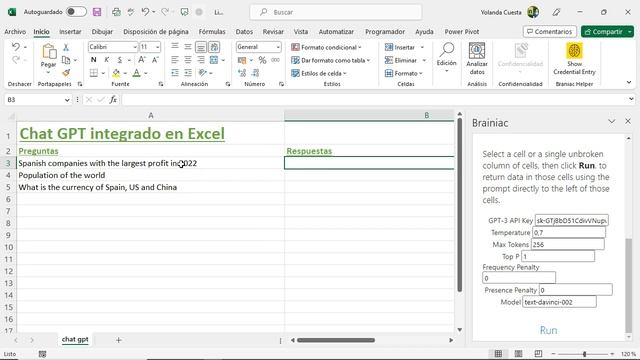This screenshot has width=640, height=360.
Task: Click the insert function fx icon
Action: pos(113,100)
